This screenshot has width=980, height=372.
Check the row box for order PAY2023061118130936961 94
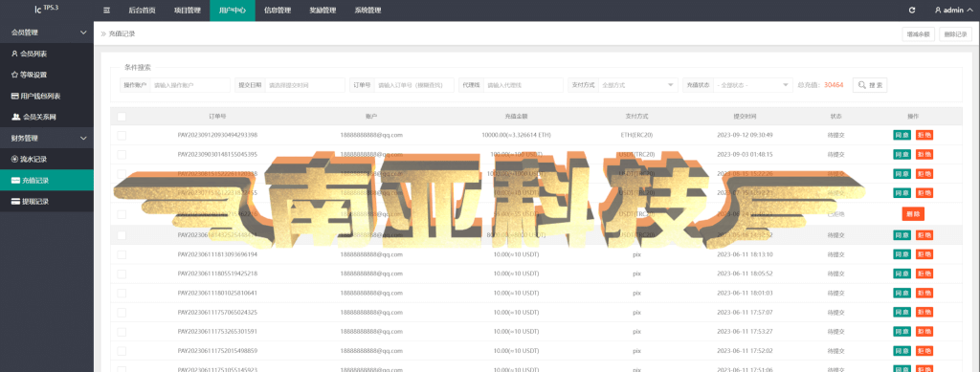click(122, 254)
